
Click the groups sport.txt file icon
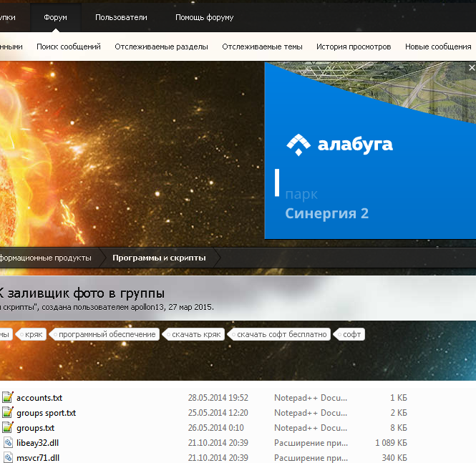pos(7,413)
